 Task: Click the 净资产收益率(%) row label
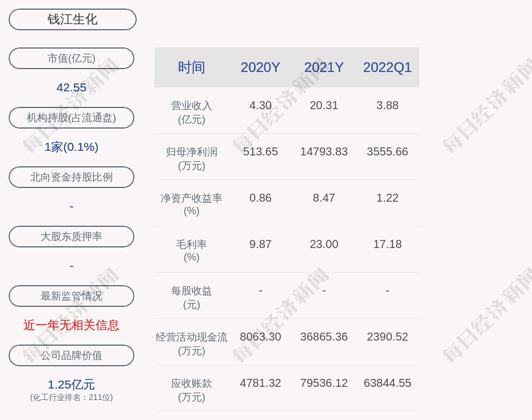tap(192, 205)
